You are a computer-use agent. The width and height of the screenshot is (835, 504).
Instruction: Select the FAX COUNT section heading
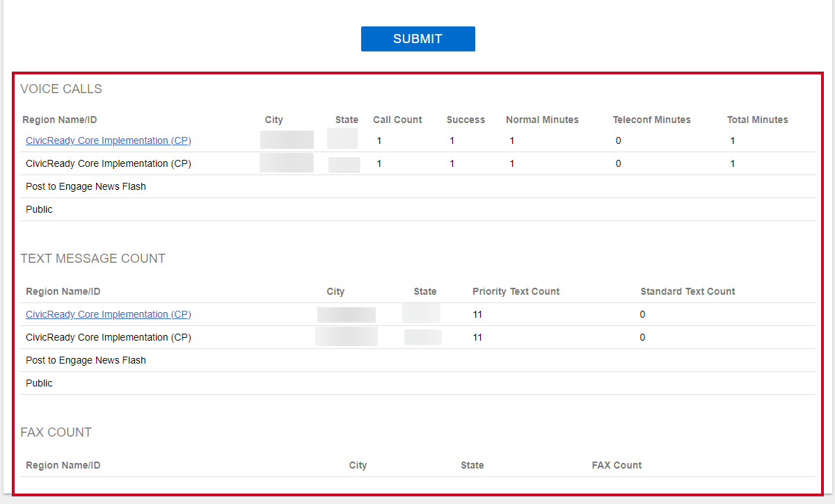click(x=56, y=432)
